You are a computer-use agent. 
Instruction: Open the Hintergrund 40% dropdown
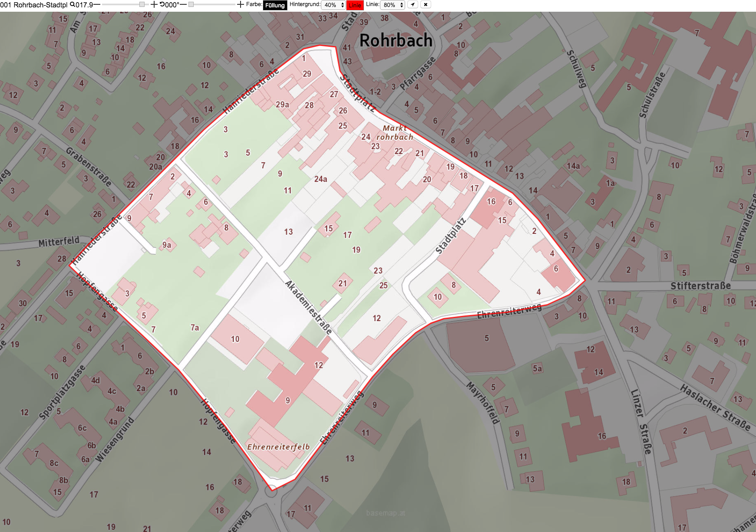[333, 5]
